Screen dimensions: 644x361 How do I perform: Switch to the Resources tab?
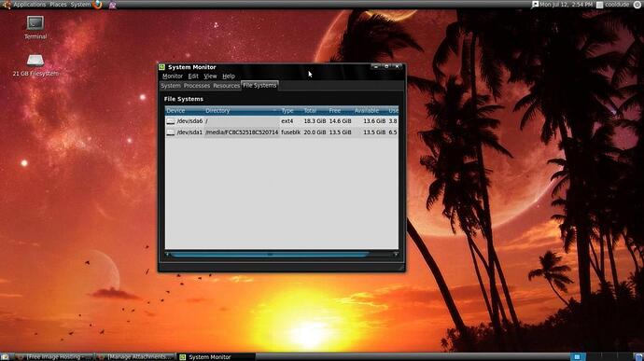(x=226, y=86)
